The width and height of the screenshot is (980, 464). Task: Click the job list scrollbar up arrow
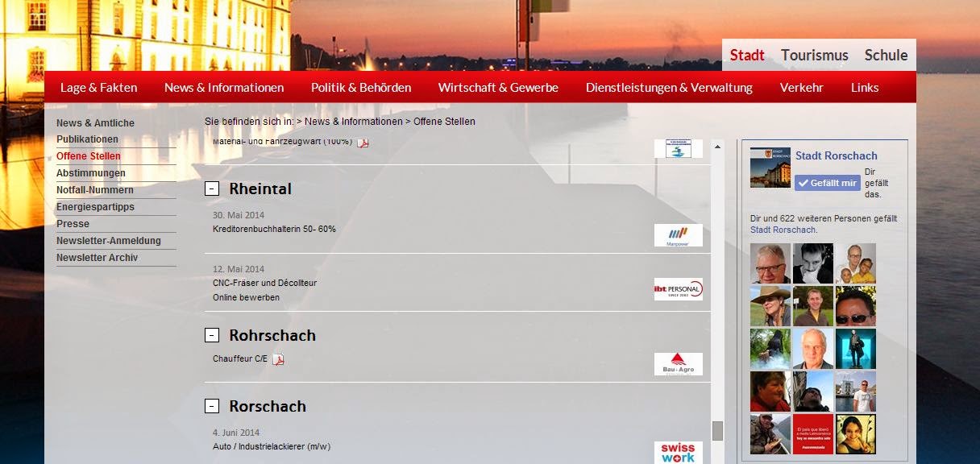point(717,147)
